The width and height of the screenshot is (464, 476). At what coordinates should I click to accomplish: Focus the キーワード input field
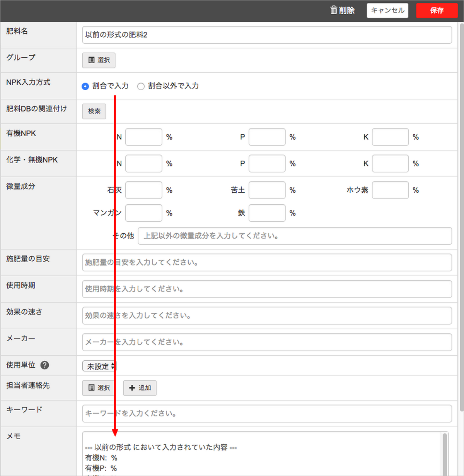click(x=267, y=414)
